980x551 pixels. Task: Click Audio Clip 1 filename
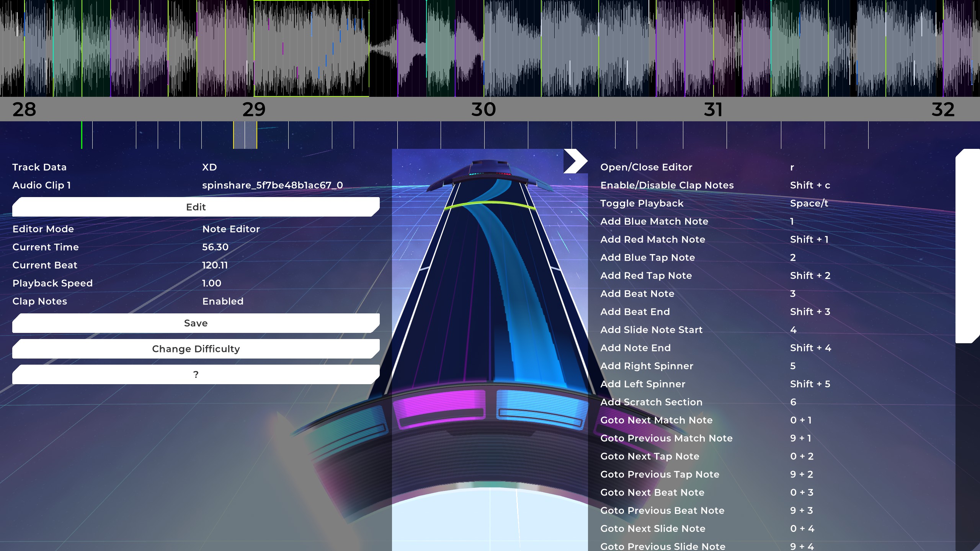[272, 185]
